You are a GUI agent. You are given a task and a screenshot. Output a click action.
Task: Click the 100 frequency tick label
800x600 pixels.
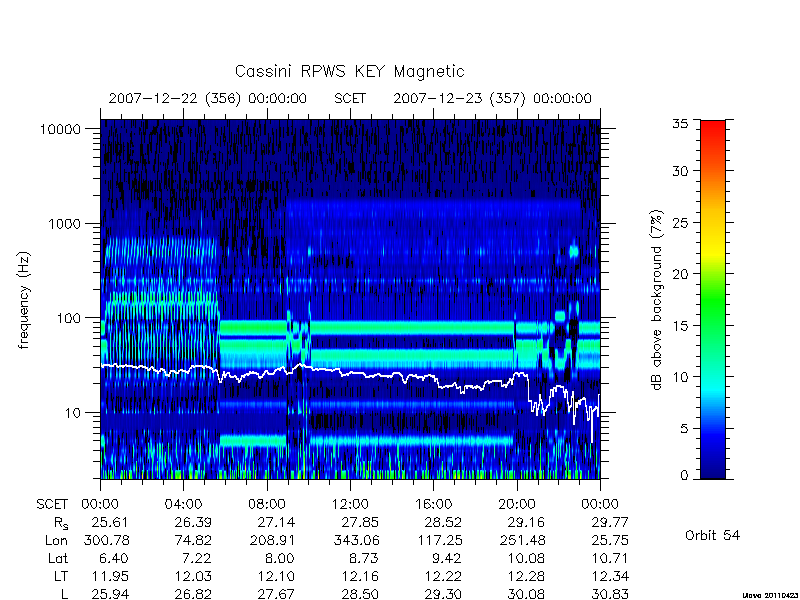(x=68, y=318)
